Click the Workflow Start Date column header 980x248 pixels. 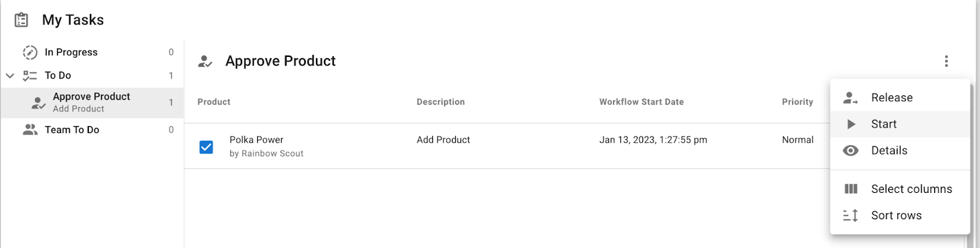tap(641, 102)
